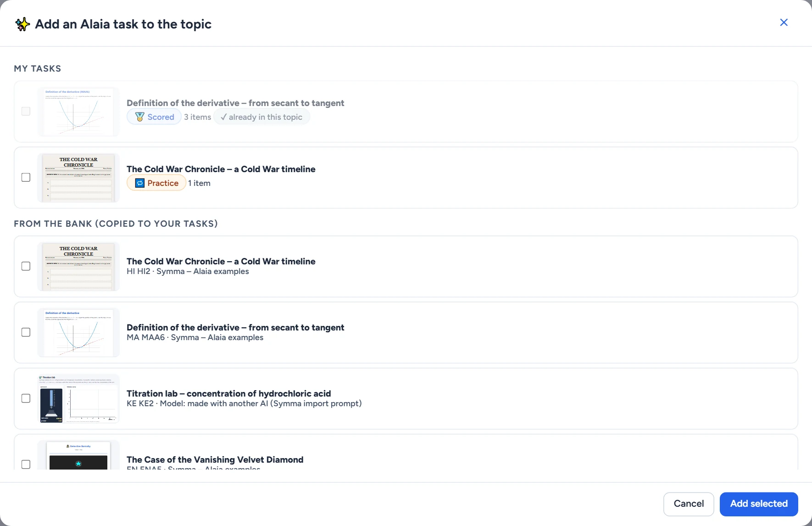Click the Cancel button
The image size is (812, 526).
coord(689,504)
